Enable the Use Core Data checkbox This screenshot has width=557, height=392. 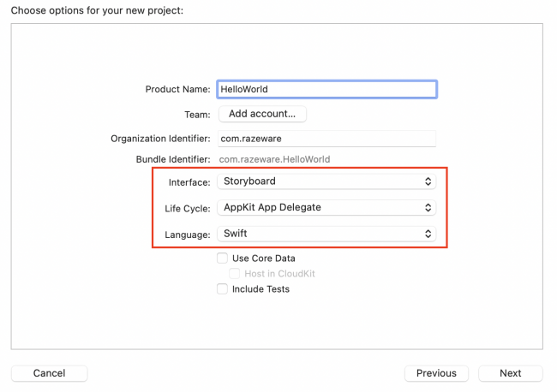(223, 258)
